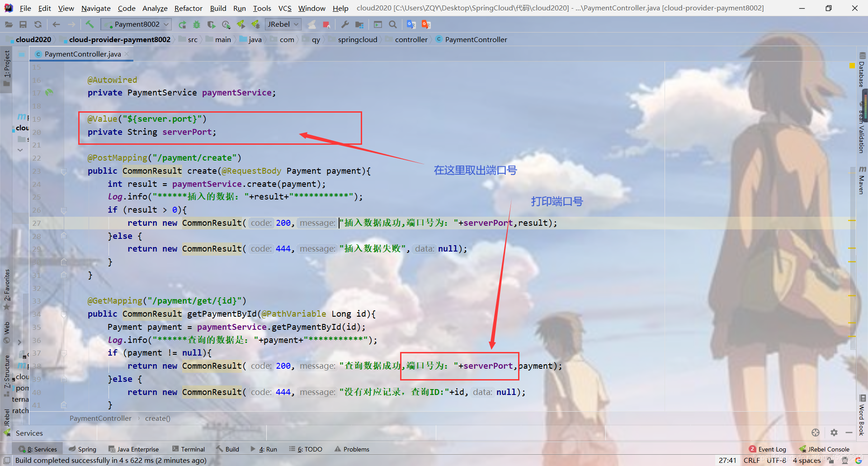
Task: Navigate back with the left arrow
Action: click(x=56, y=24)
